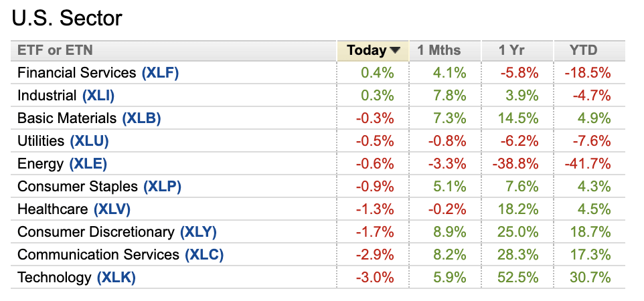Click the U.S. Sector heading
Image resolution: width=644 pixels, height=301 pixels.
pos(67,18)
